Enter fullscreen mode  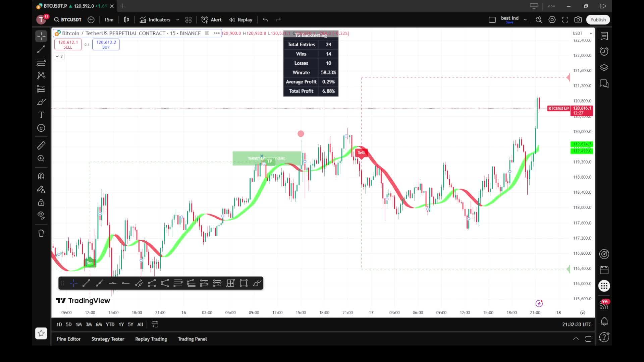click(565, 20)
